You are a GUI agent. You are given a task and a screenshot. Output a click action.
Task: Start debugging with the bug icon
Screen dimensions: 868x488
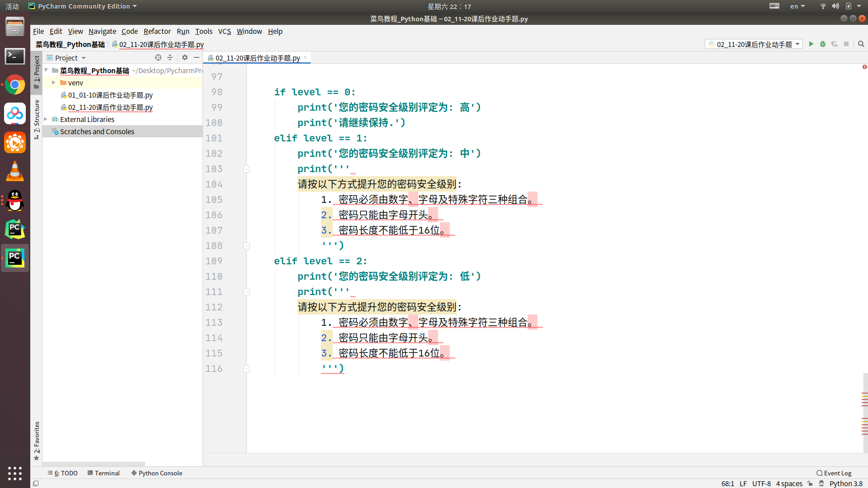coord(823,44)
